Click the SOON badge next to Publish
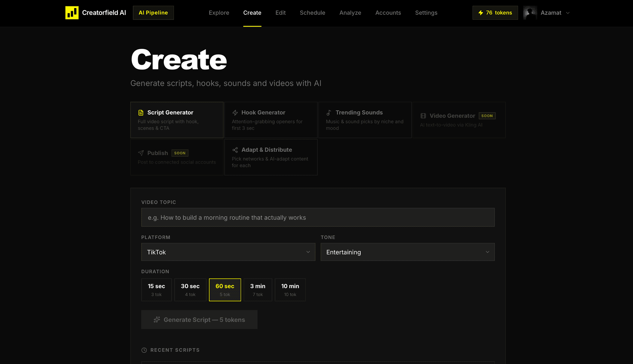 180,153
